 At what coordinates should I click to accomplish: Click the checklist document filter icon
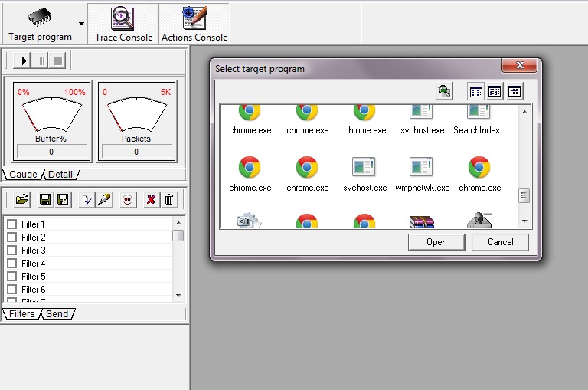coord(87,200)
